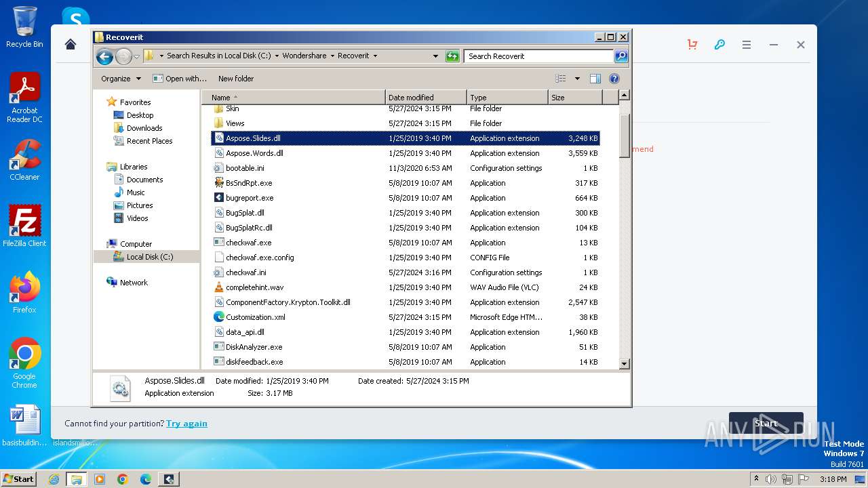Screen dimensions: 868x488
Task: Open FileZilla Client desktop shortcut
Action: (24, 226)
